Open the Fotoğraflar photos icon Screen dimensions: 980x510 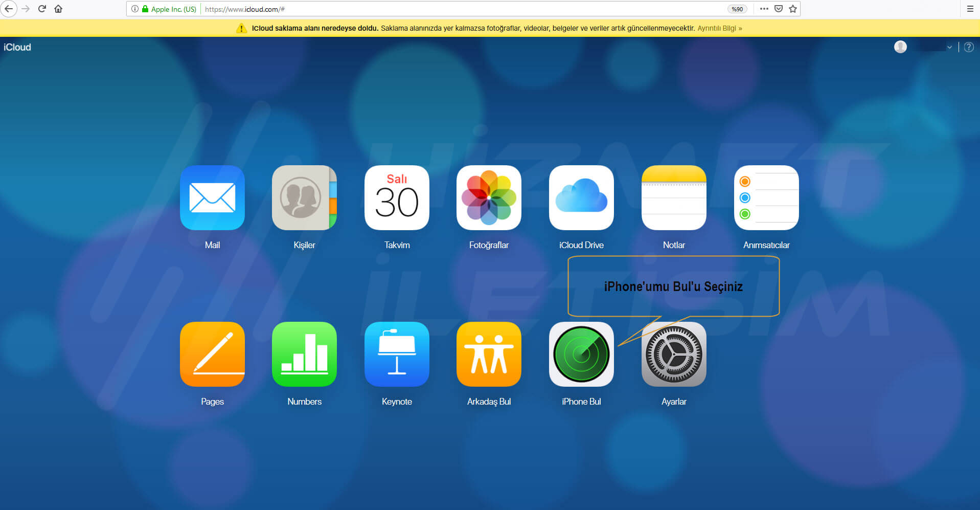click(489, 197)
